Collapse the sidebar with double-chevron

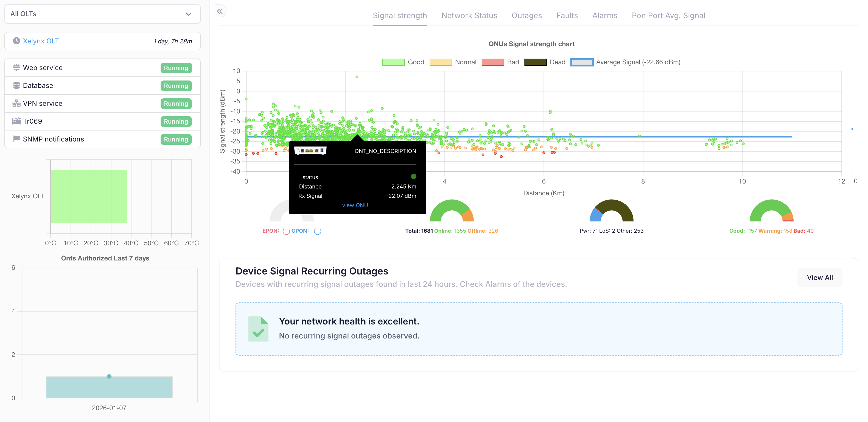point(220,12)
